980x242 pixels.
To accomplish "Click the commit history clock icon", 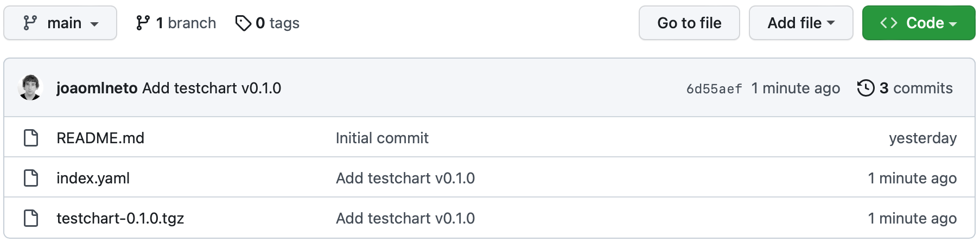I will click(x=866, y=88).
